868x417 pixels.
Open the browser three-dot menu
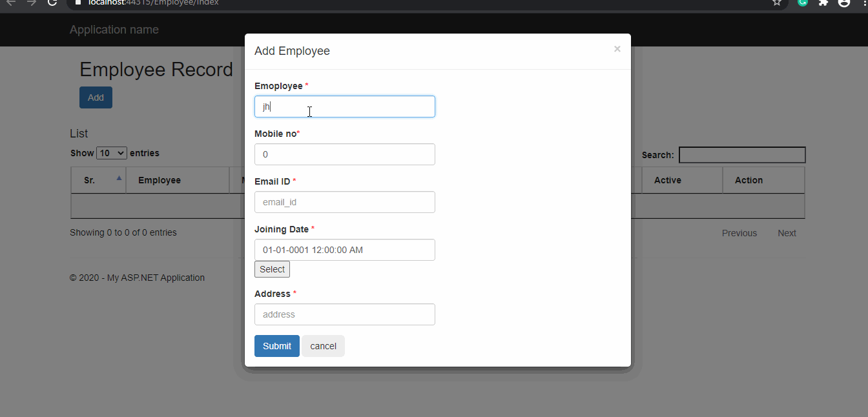click(x=864, y=3)
